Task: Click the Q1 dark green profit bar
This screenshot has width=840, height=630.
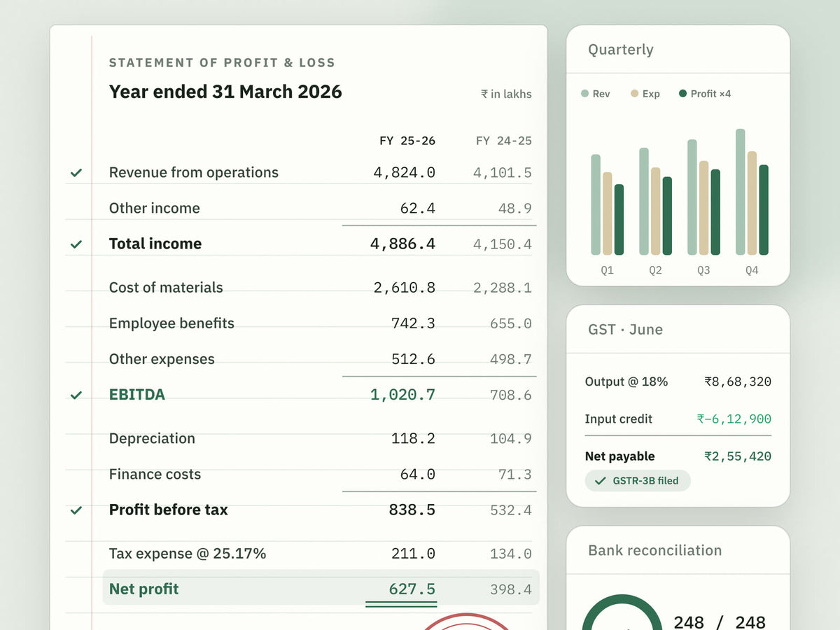Action: (619, 220)
